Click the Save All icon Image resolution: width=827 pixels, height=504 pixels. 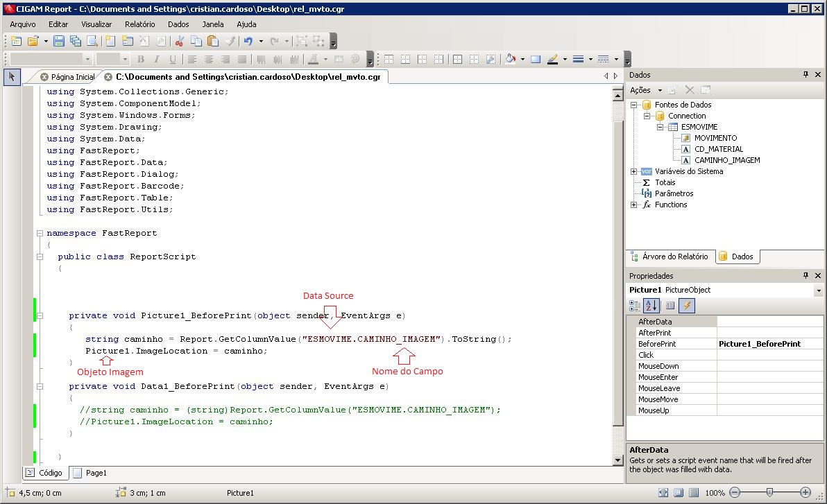76,41
